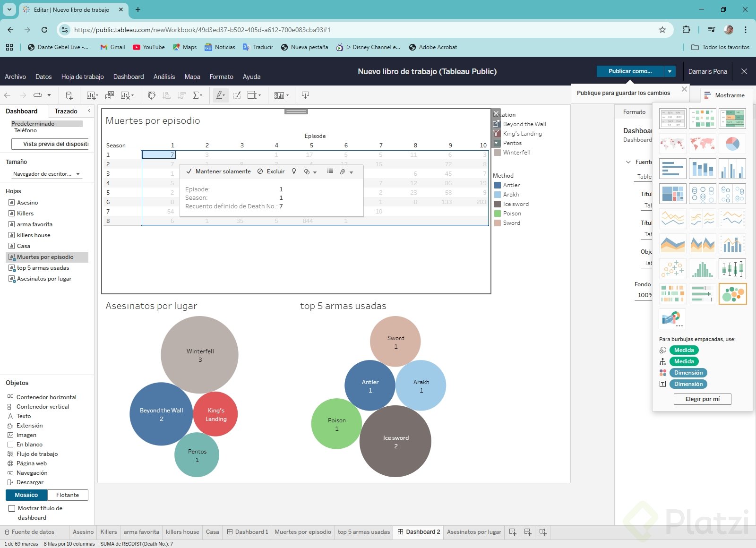Open the Análisis menu
This screenshot has width=756, height=548.
[x=164, y=77]
